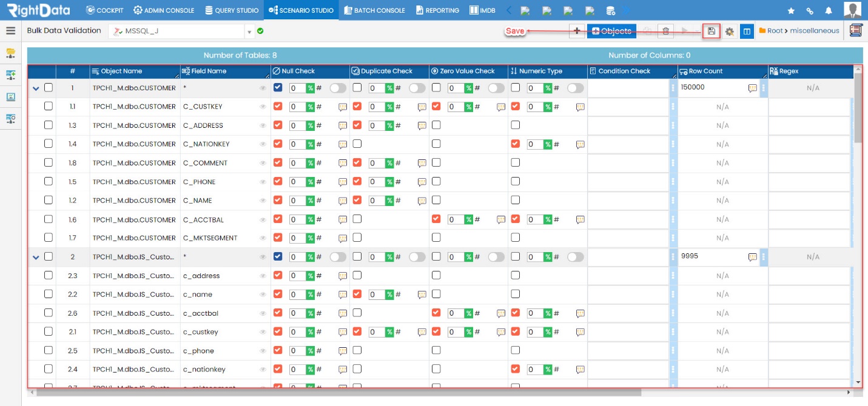Click the Objects button
The image size is (868, 406).
pyautogui.click(x=611, y=30)
